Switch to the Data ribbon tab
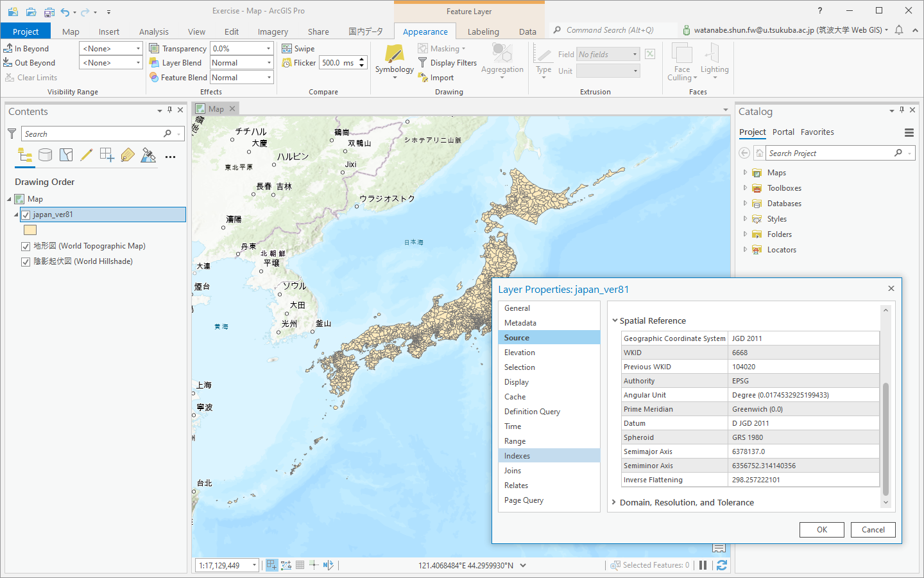 (527, 31)
